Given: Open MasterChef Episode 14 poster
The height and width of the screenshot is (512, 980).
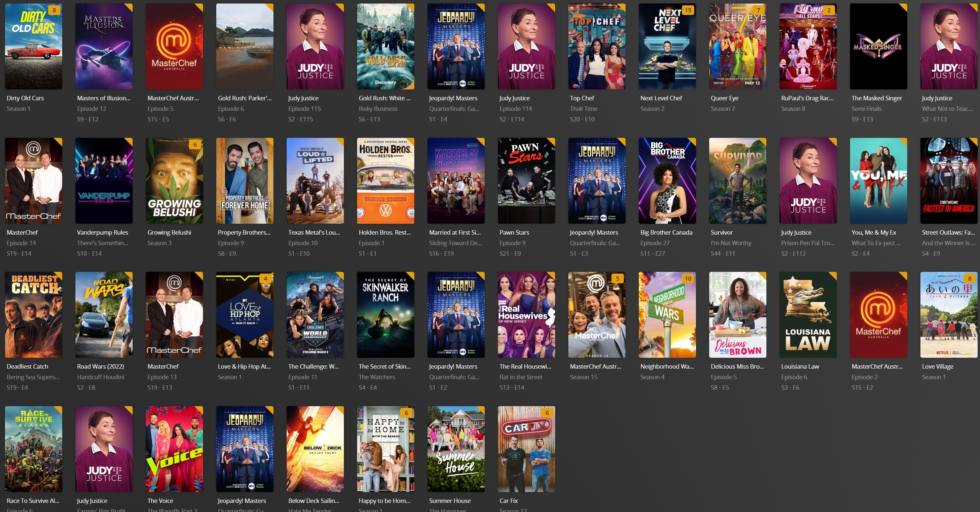Looking at the screenshot, I should point(33,181).
